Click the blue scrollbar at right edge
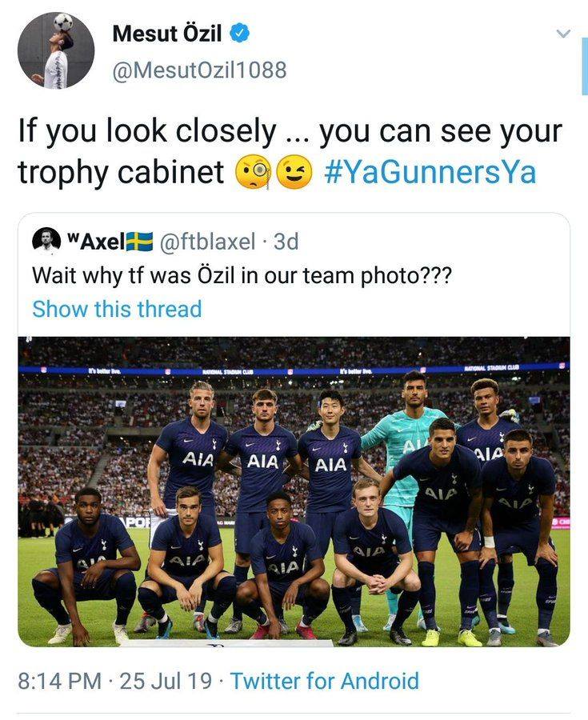Screen dimensions: 588x720 585,70
